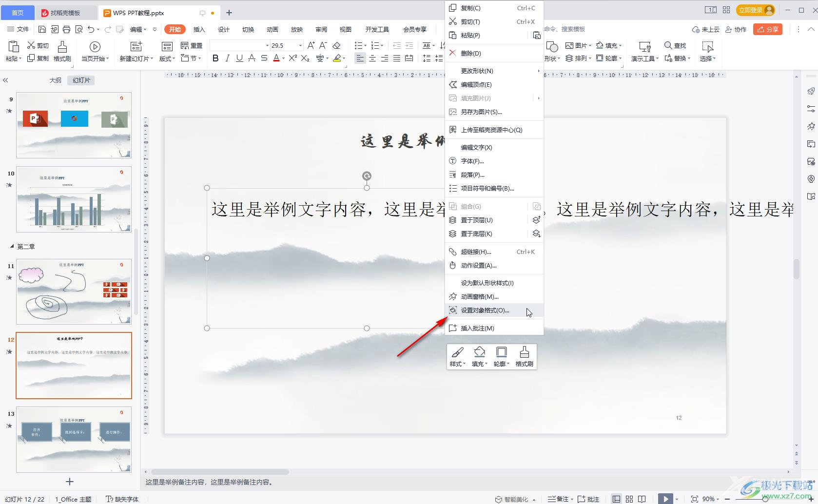Click the Print icon in quick toolbar
Image resolution: width=818 pixels, height=504 pixels.
tap(67, 29)
